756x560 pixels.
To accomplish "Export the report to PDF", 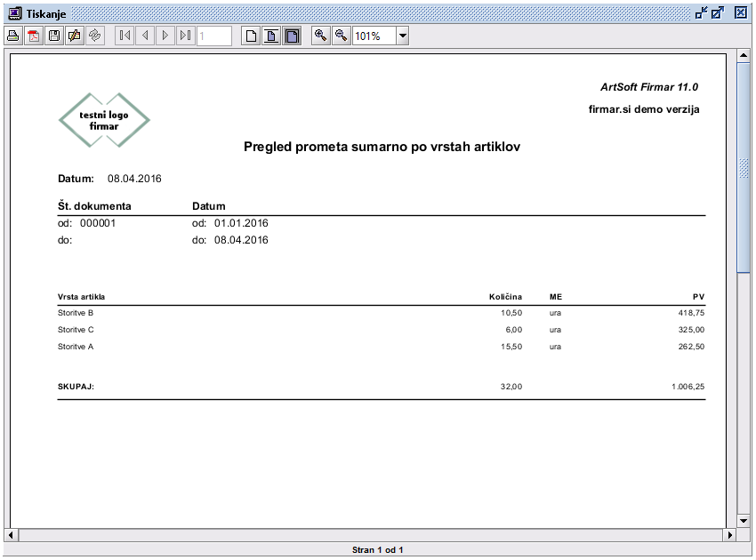I will 34,36.
